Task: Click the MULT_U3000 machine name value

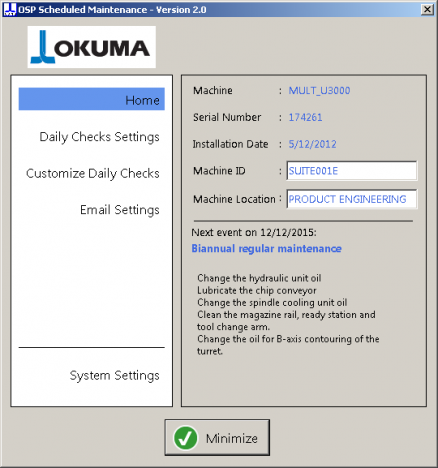Action: click(x=319, y=91)
